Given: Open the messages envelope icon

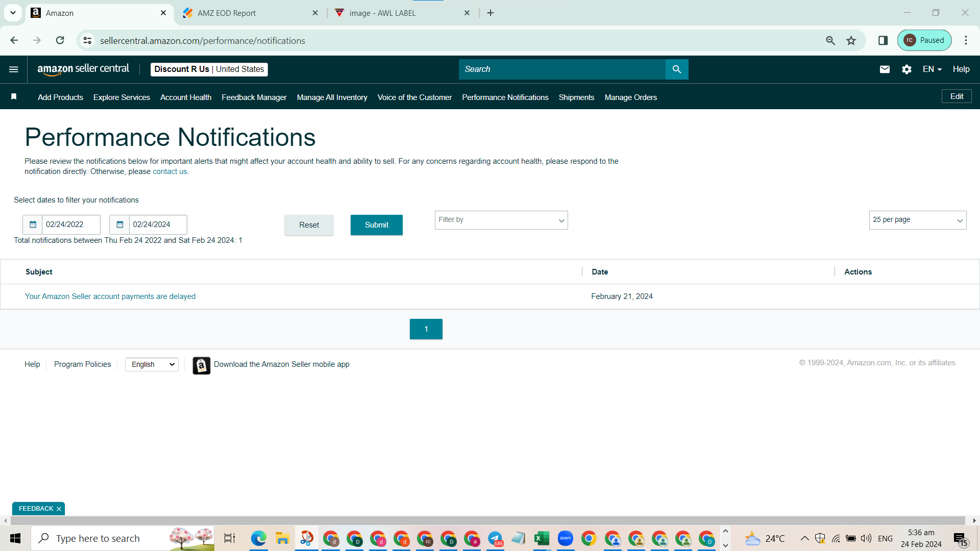Looking at the screenshot, I should pyautogui.click(x=885, y=69).
